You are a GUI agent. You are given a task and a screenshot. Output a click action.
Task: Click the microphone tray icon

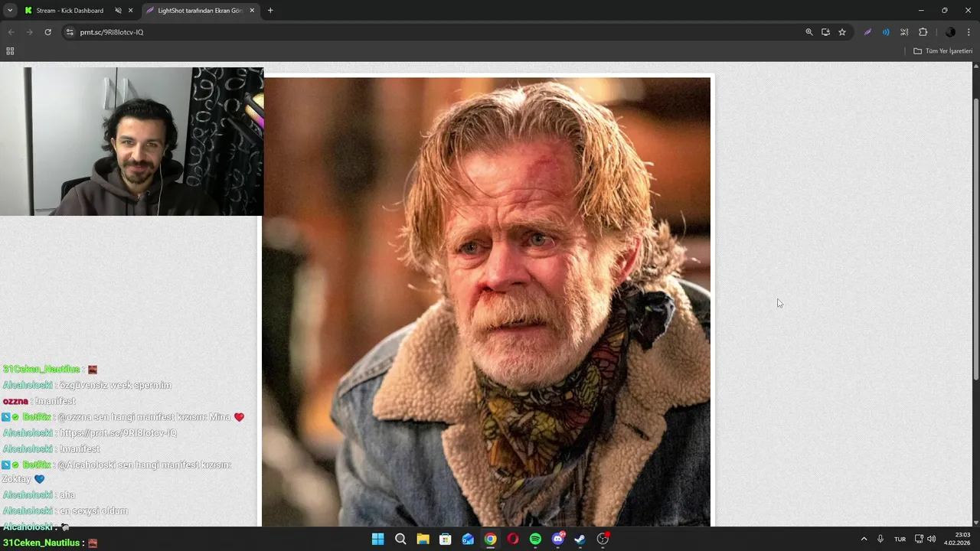coord(880,539)
